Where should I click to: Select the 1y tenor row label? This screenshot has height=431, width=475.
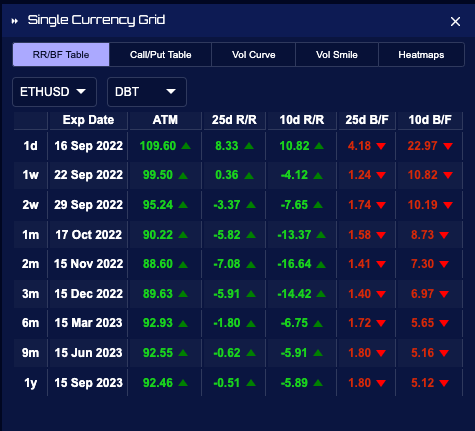tap(30, 383)
